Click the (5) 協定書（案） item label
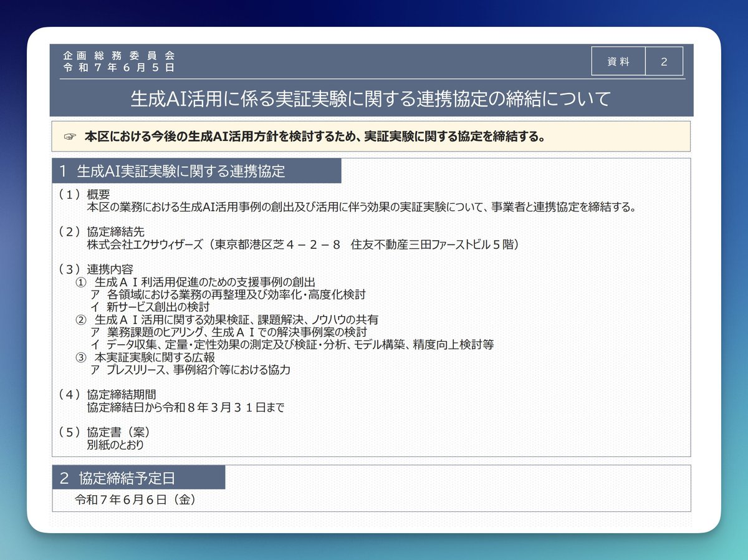Image resolution: width=748 pixels, height=560 pixels. 104,432
